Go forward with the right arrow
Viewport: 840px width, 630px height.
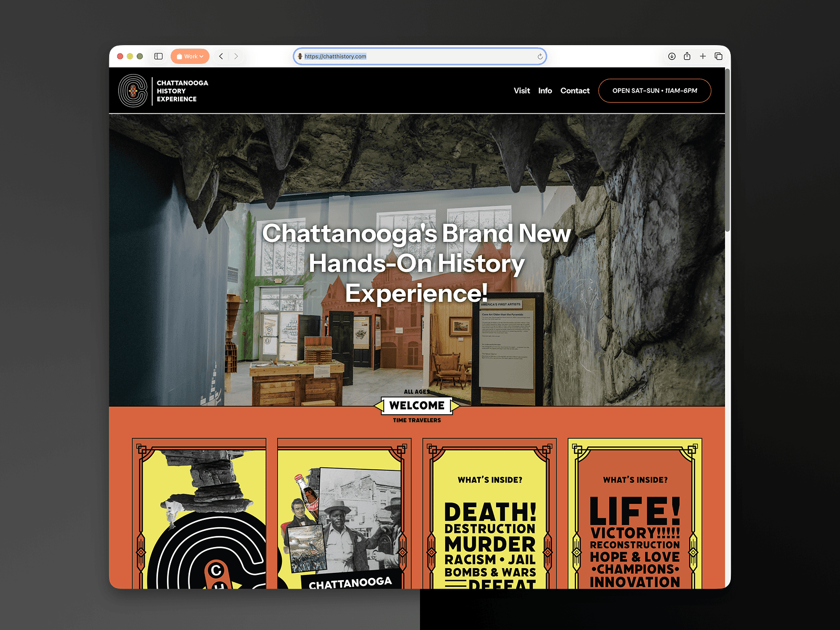(236, 56)
